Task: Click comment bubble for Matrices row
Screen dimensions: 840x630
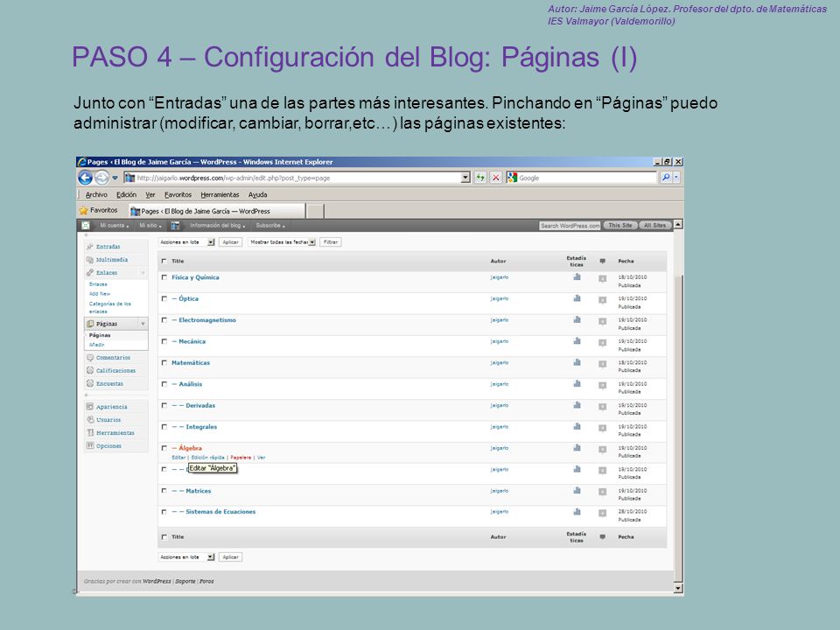Action: (x=603, y=493)
